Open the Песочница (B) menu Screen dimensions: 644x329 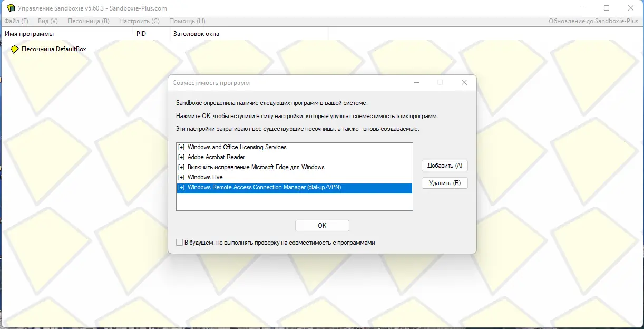click(89, 21)
